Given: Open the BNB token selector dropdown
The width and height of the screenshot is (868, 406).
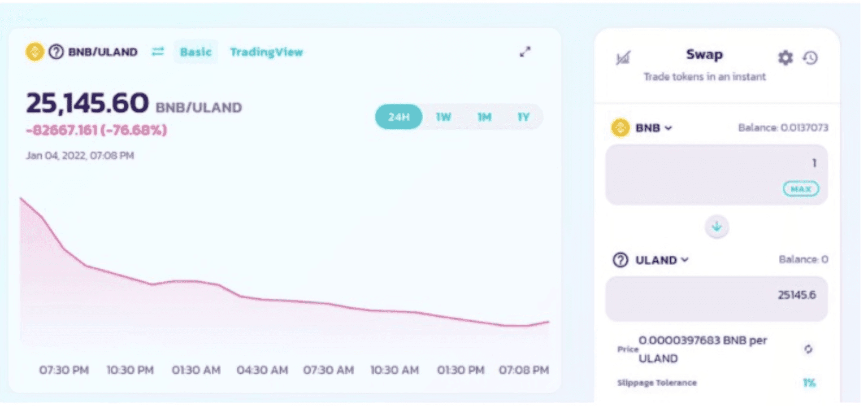Looking at the screenshot, I should [643, 128].
